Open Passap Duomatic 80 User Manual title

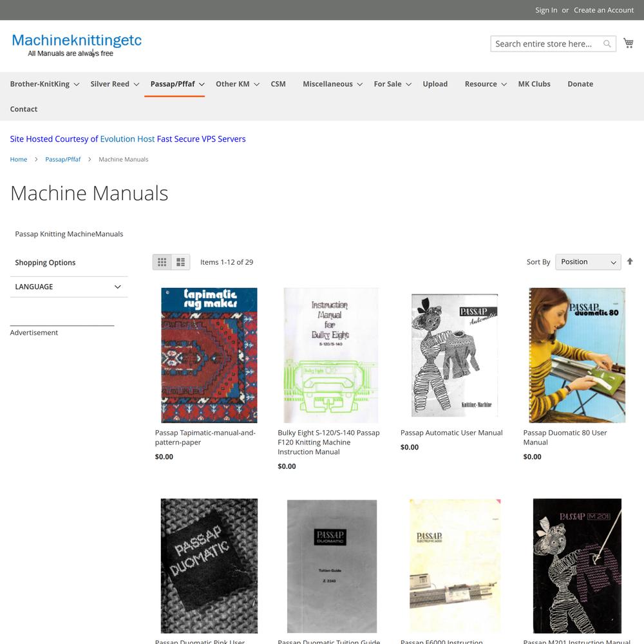[x=565, y=437]
